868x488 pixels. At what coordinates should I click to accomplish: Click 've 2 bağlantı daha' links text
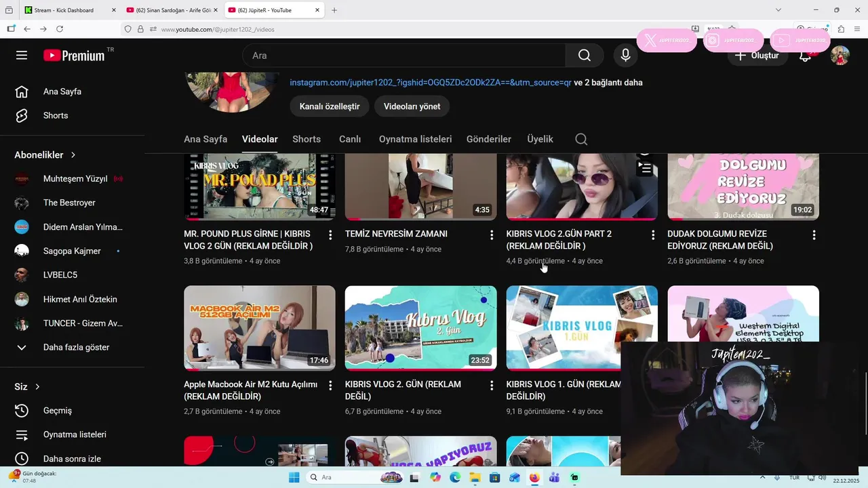[x=608, y=83]
